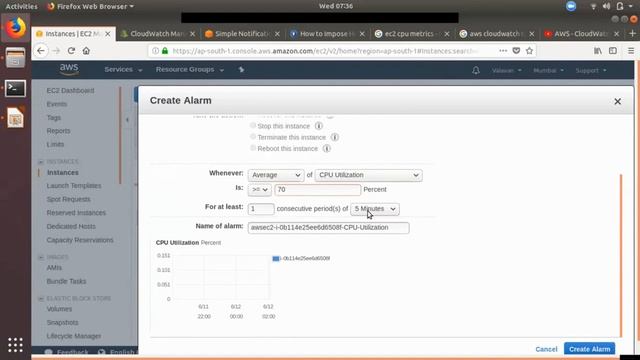This screenshot has height=360, width=640.
Task: Open the Support dropdown menu
Action: pyautogui.click(x=591, y=71)
